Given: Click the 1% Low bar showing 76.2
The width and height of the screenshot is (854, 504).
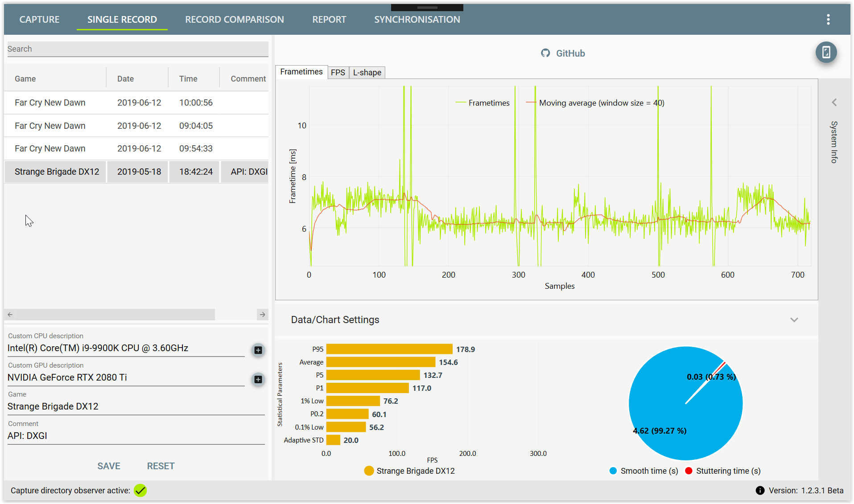Looking at the screenshot, I should coord(353,401).
